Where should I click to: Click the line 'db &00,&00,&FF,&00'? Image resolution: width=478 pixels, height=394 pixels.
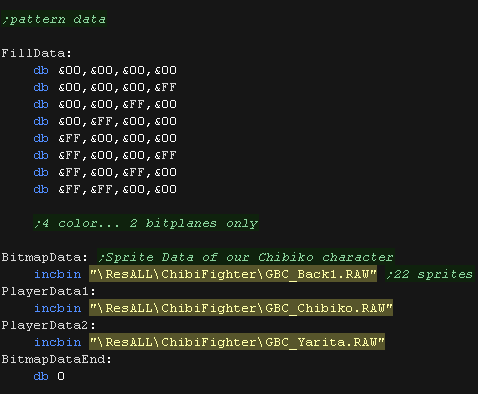(x=105, y=104)
